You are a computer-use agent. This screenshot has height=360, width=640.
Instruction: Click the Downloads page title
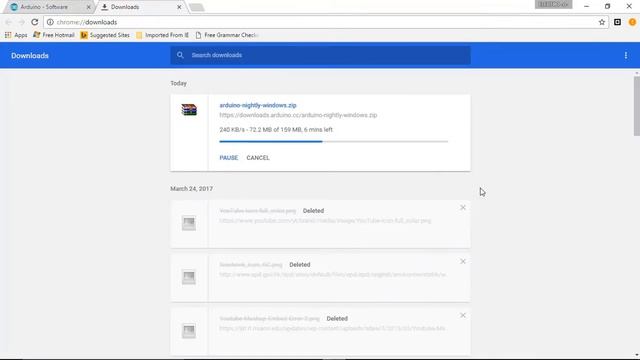pos(30,56)
